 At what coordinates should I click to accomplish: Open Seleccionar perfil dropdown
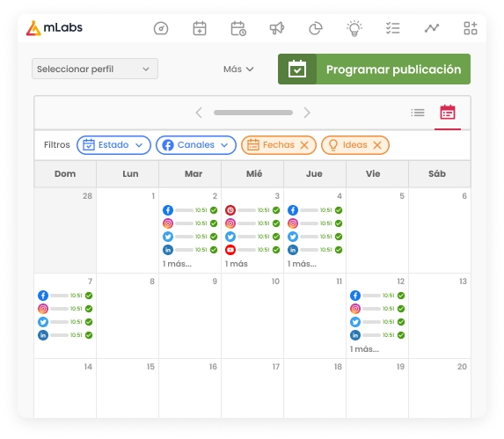[95, 69]
